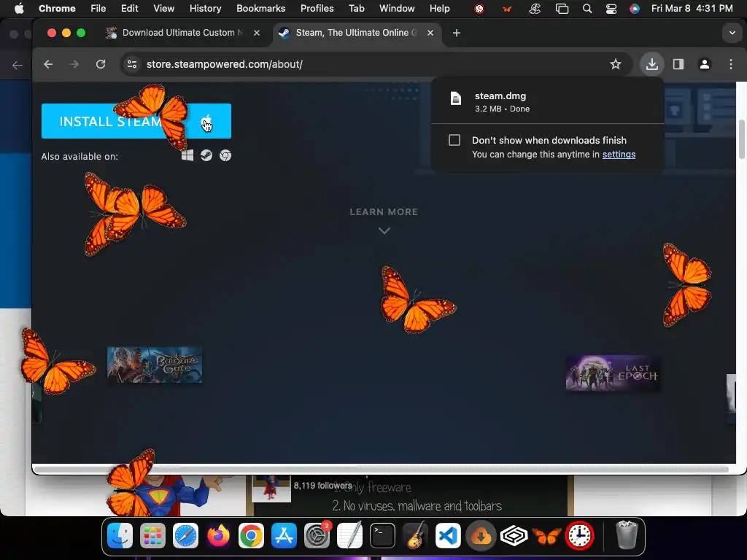Open a new tab with plus button

[457, 33]
